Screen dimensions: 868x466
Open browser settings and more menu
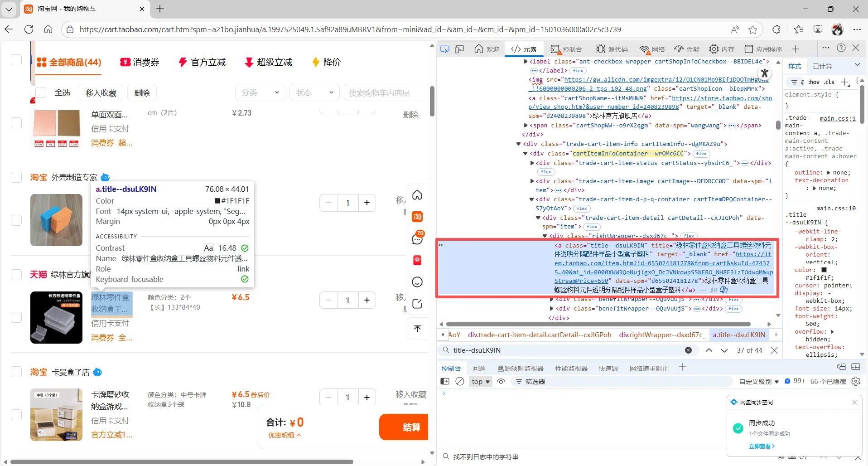pos(857,29)
